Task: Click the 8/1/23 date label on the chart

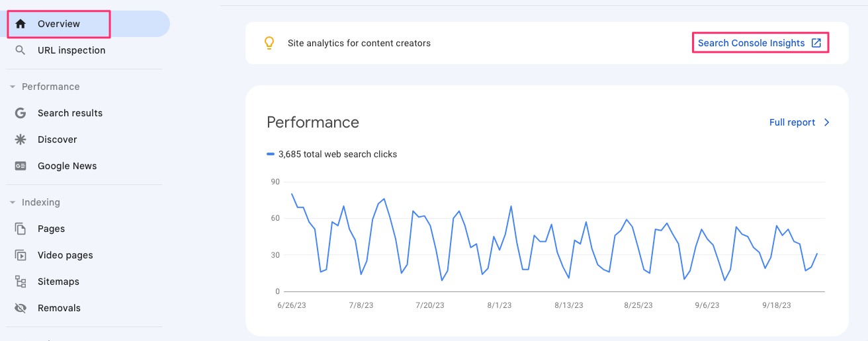Action: pos(499,305)
